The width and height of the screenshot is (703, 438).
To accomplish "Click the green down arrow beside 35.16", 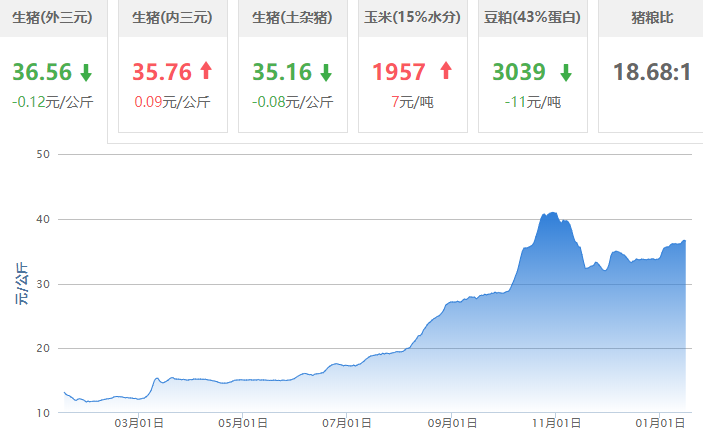I will click(326, 72).
